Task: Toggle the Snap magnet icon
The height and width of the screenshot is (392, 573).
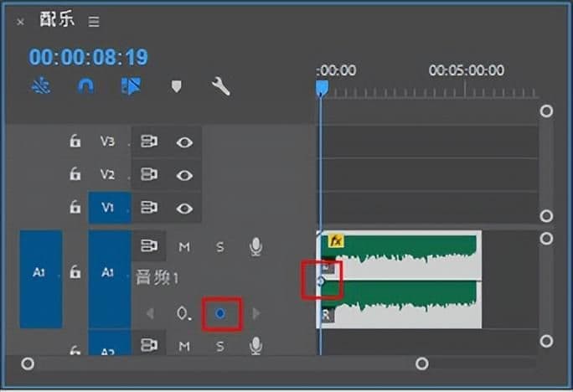Action: coord(85,86)
